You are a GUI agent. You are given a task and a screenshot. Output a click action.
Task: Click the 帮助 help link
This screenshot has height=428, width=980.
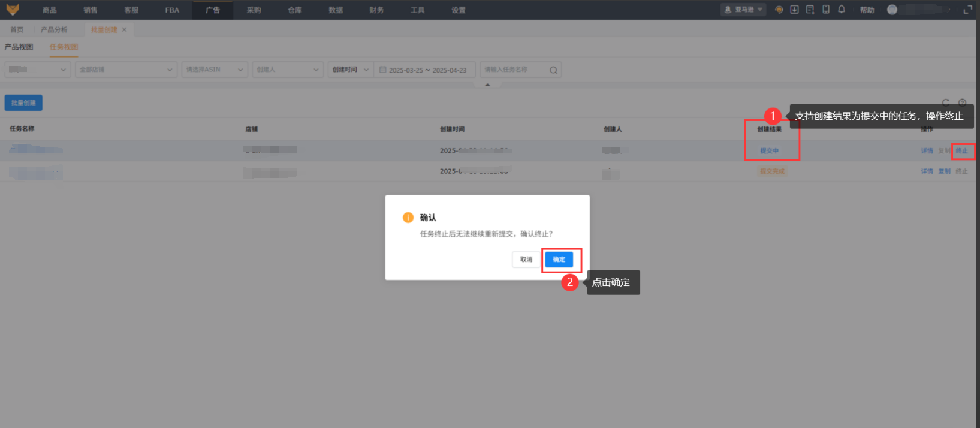click(867, 10)
